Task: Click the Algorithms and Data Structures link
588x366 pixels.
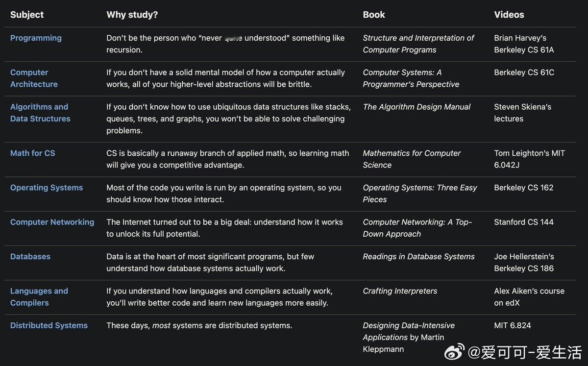Action: 40,113
